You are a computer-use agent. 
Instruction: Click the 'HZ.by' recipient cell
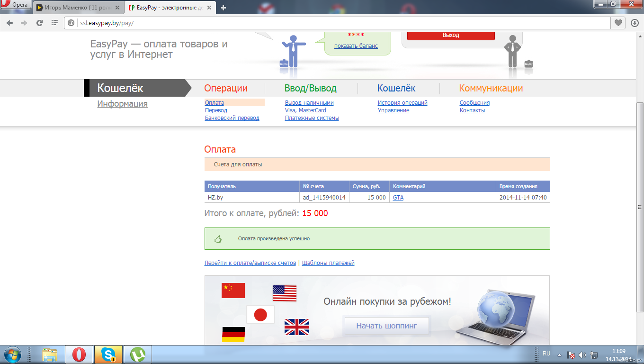click(252, 198)
